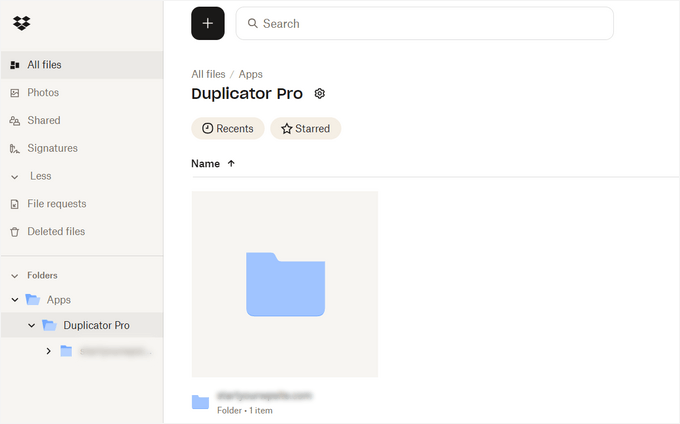Toggle name sort direction arrow
The image size is (680, 424).
point(231,163)
